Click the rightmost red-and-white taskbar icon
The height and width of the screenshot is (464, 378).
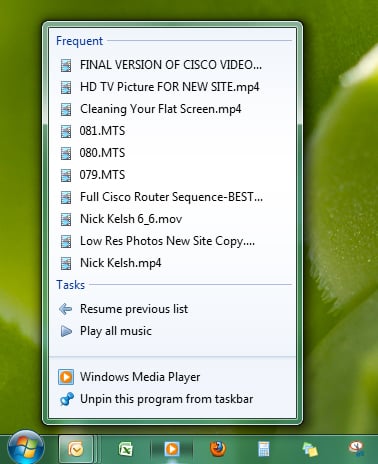click(356, 448)
